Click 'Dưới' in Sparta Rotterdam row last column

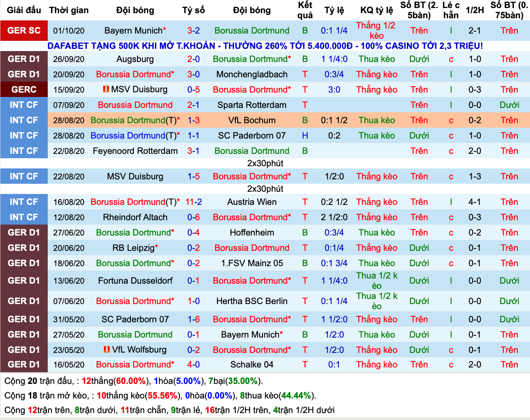click(509, 105)
